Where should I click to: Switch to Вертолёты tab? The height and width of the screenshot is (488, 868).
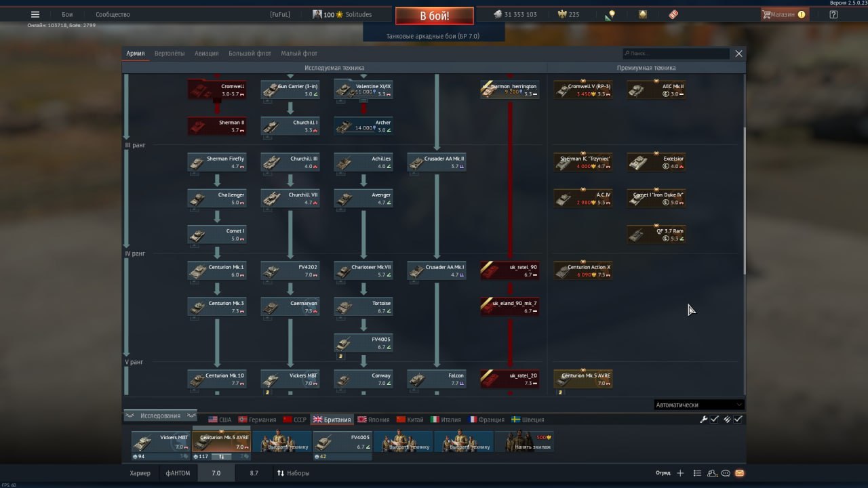(170, 53)
